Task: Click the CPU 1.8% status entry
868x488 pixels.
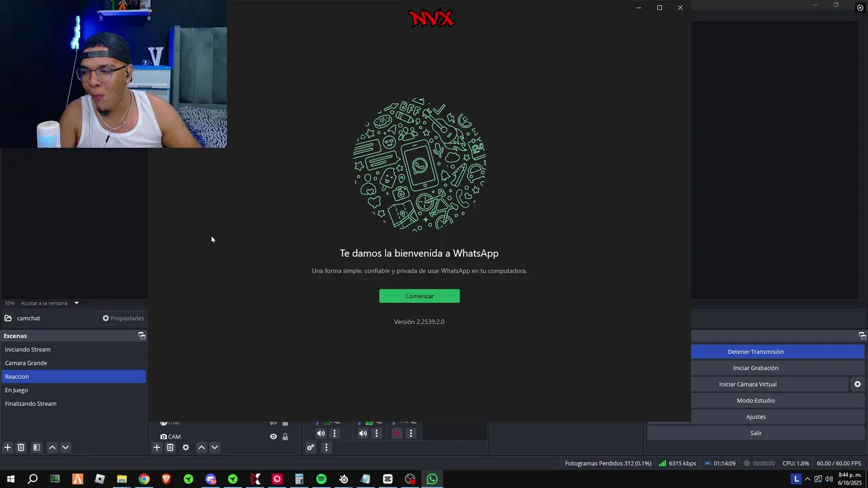Action: (x=795, y=464)
